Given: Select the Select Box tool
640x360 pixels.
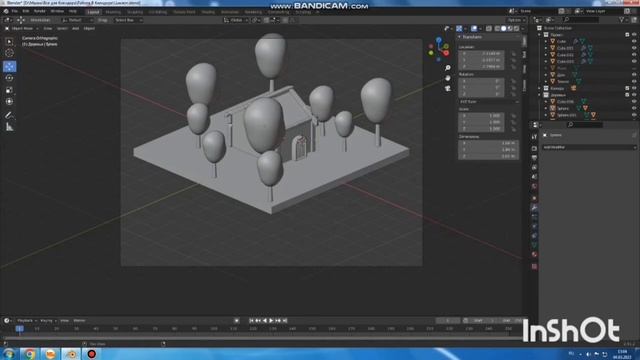Looking at the screenshot, I should click(x=9, y=42).
